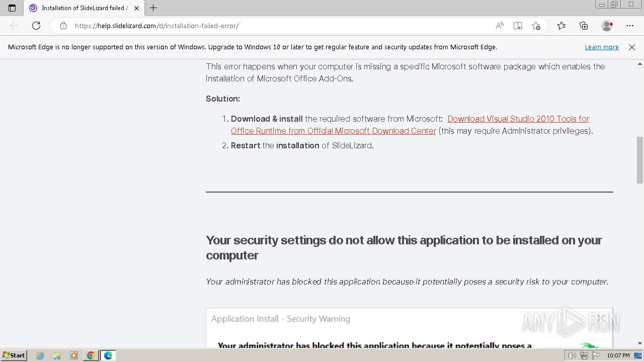Open the Action Center flag icon
The height and width of the screenshot is (362, 644).
(x=596, y=355)
